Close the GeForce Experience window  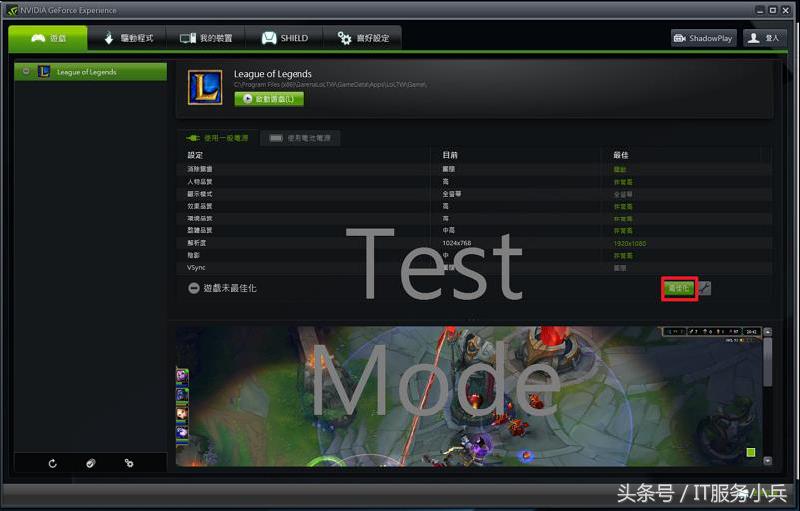[x=786, y=10]
